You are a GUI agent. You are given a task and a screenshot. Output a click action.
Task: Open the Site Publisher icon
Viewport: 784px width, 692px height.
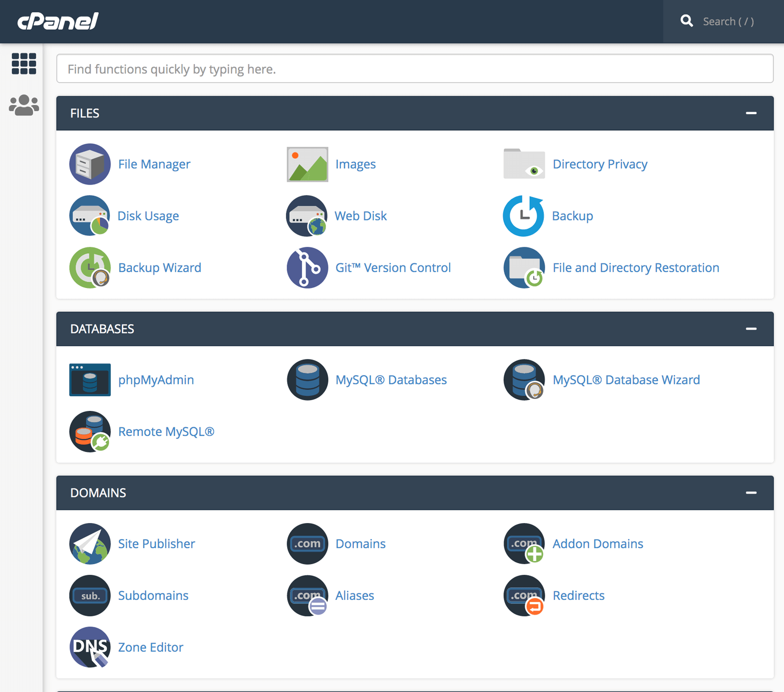[x=90, y=544]
